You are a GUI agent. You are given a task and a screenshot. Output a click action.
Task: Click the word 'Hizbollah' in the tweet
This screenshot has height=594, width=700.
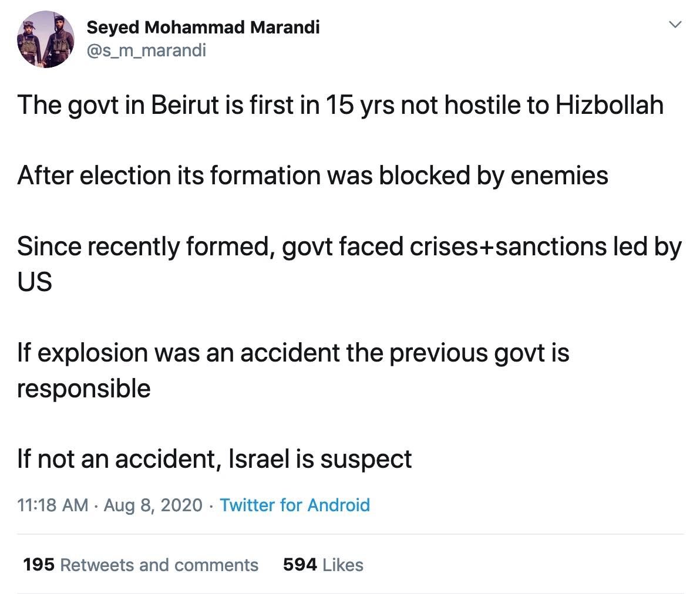[610, 105]
